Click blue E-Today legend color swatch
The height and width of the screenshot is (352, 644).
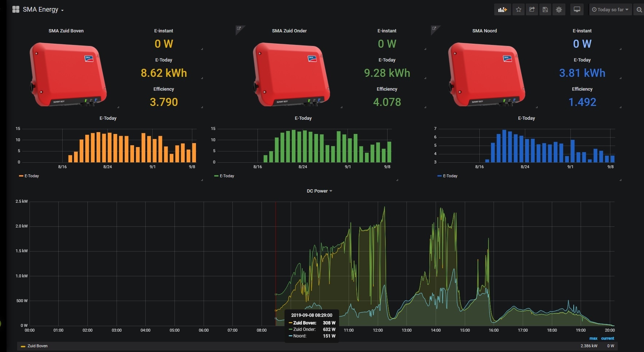(440, 176)
